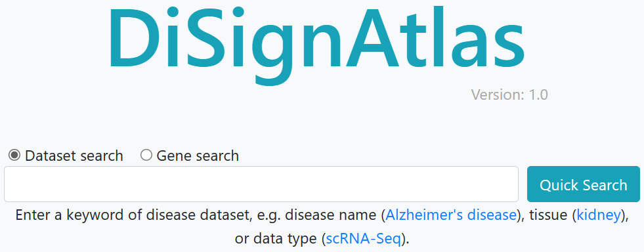Image resolution: width=644 pixels, height=252 pixels.
Task: Open the scRNA-Seq data type link
Action: [363, 239]
